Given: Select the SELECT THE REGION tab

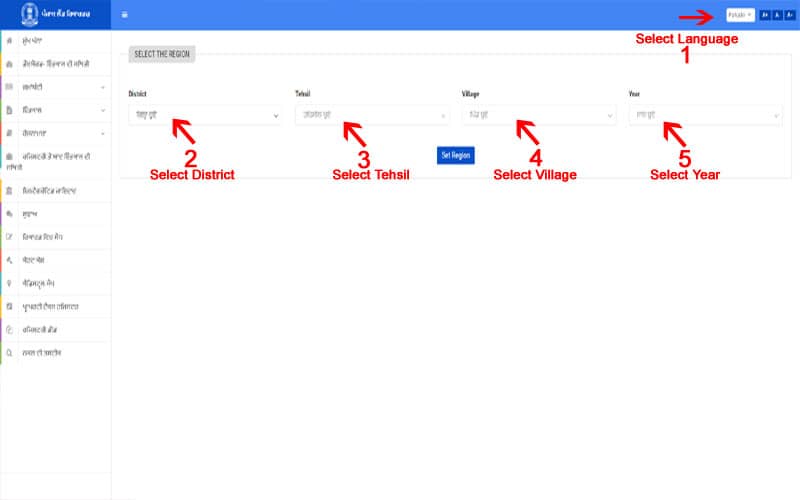Looking at the screenshot, I should [x=162, y=54].
